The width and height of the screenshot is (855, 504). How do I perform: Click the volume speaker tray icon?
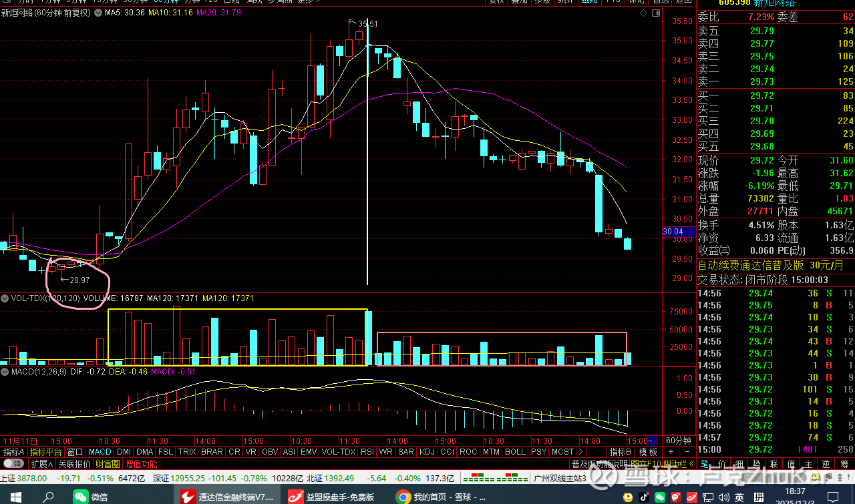724,497
